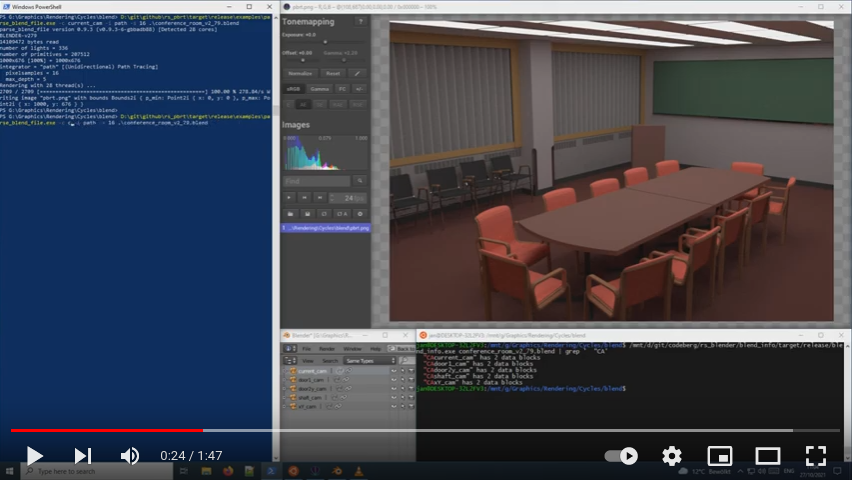Image resolution: width=852 pixels, height=480 pixels.
Task: Open Blender Render menu
Action: pos(327,348)
